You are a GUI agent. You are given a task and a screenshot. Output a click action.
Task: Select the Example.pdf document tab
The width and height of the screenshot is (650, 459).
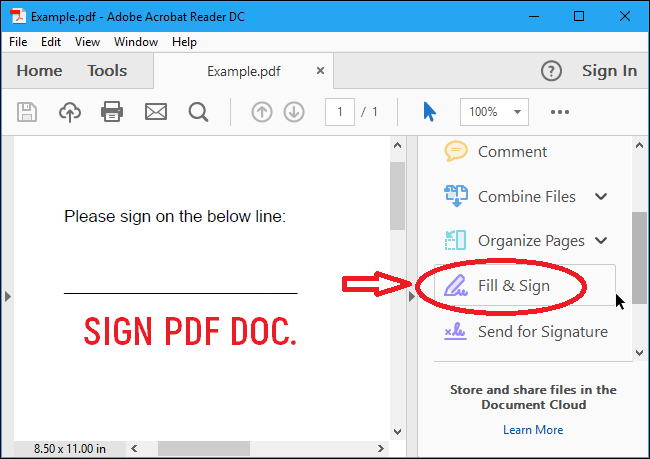pyautogui.click(x=244, y=71)
